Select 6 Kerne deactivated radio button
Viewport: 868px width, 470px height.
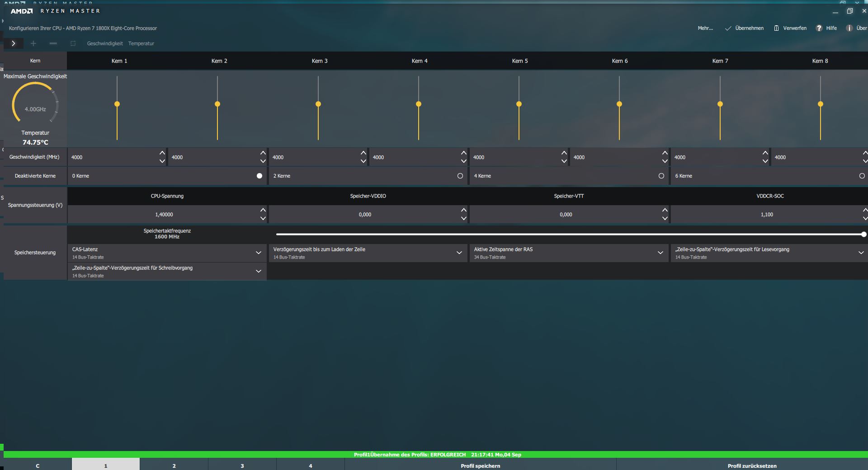pos(862,176)
